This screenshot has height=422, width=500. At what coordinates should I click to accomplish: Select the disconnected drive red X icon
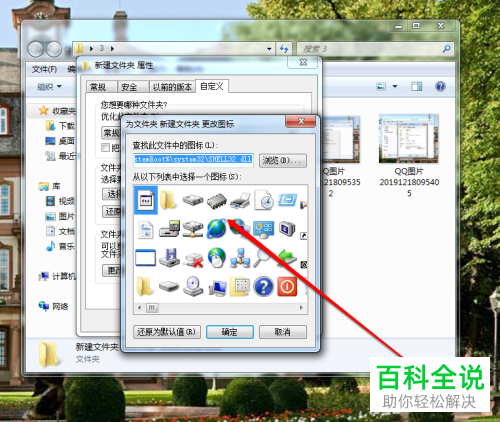click(x=193, y=260)
